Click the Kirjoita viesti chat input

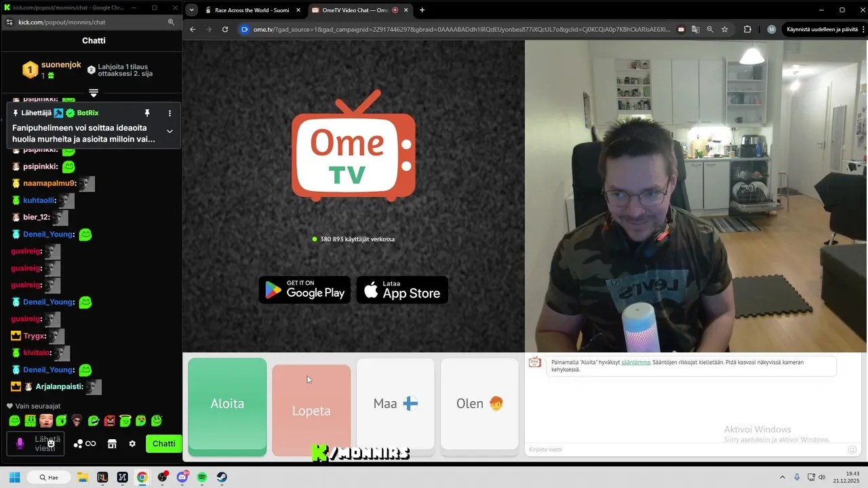(685, 449)
